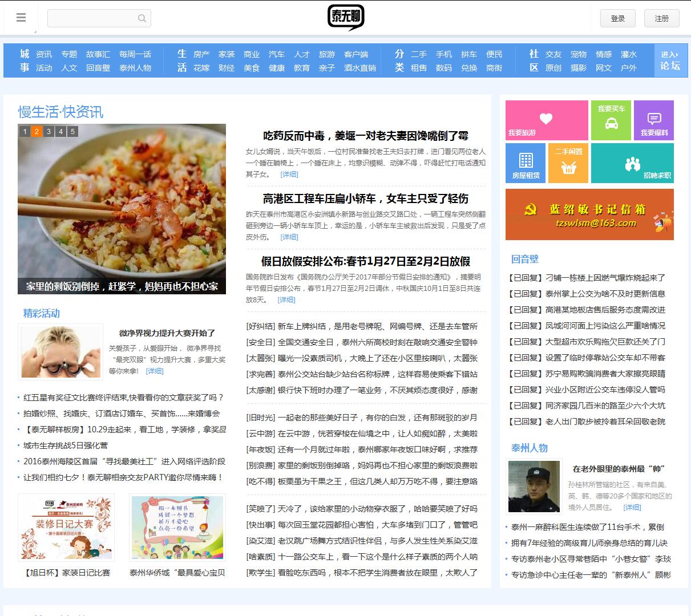Open 城市生存挑战5日强化营 link
Screen dimensions: 691x616
coord(65,445)
